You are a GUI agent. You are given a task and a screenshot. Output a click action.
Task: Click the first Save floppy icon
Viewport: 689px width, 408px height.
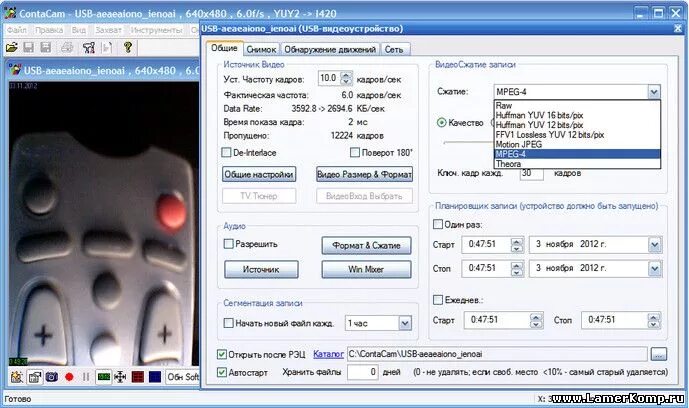click(29, 47)
